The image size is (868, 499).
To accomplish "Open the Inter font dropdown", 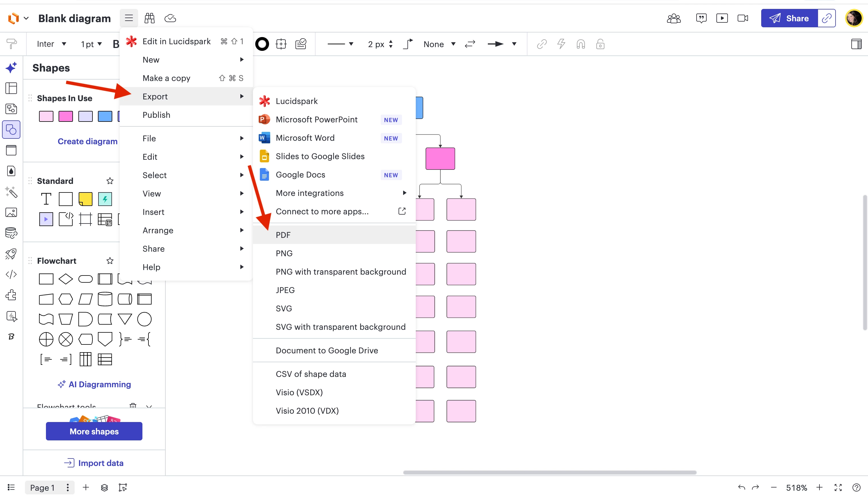I will click(x=51, y=44).
